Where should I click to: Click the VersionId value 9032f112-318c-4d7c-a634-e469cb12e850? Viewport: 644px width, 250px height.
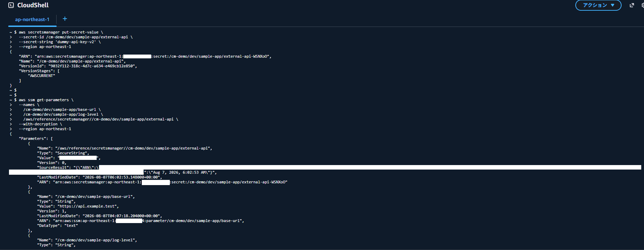(91, 66)
